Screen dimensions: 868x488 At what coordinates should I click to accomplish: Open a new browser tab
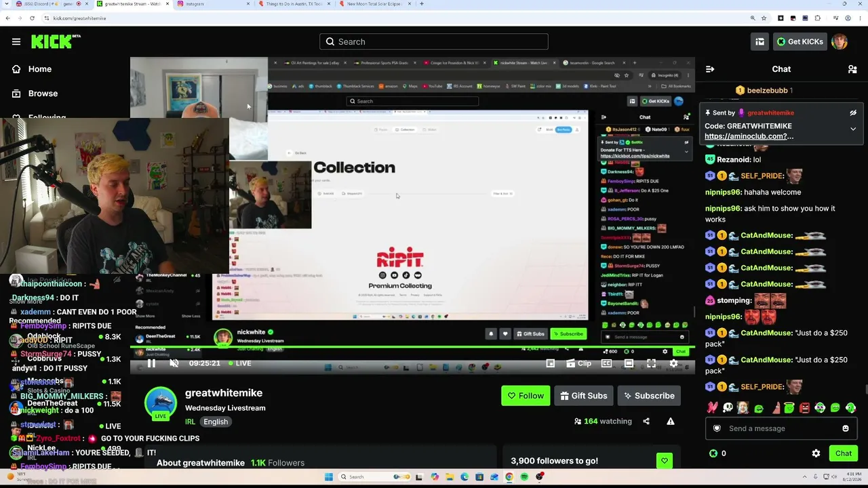[422, 4]
